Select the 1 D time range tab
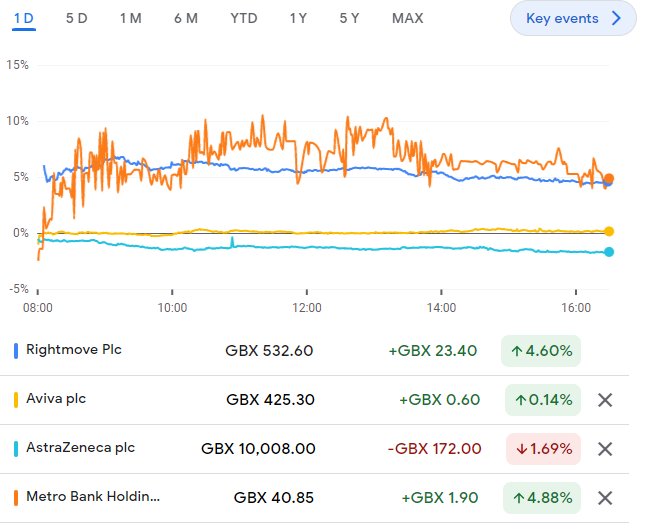The width and height of the screenshot is (651, 525). 24,19
